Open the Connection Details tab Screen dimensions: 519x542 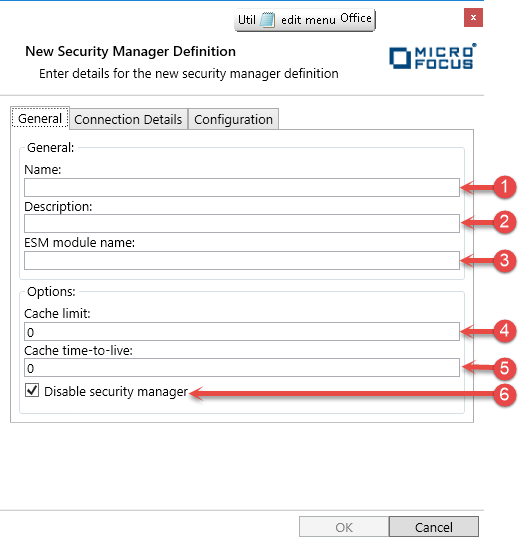(128, 119)
